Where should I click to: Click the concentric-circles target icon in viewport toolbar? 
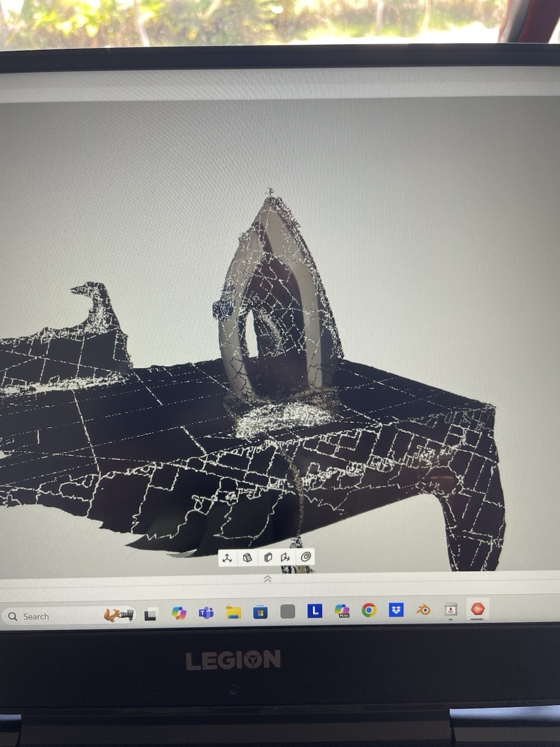(306, 557)
